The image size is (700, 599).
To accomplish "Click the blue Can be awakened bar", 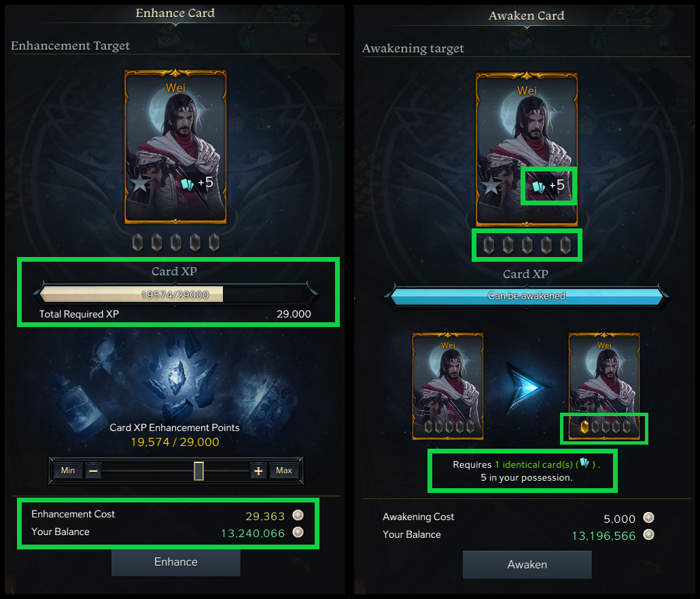I will tap(527, 296).
